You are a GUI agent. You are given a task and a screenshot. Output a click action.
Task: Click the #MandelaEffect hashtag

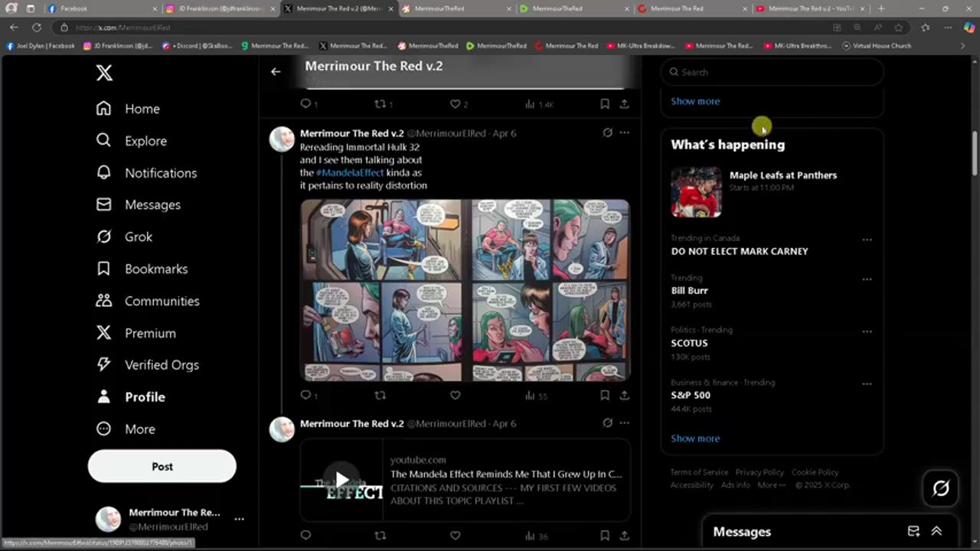(350, 173)
